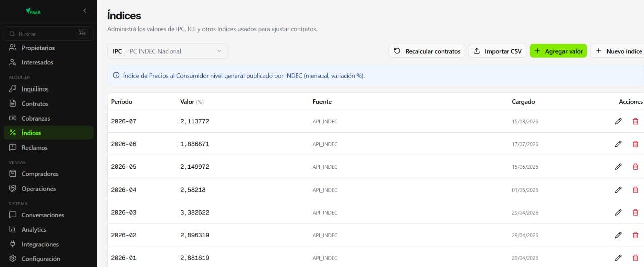This screenshot has width=644, height=267.
Task: Collapse the sidebar with the chevron arrow
Action: point(85,11)
